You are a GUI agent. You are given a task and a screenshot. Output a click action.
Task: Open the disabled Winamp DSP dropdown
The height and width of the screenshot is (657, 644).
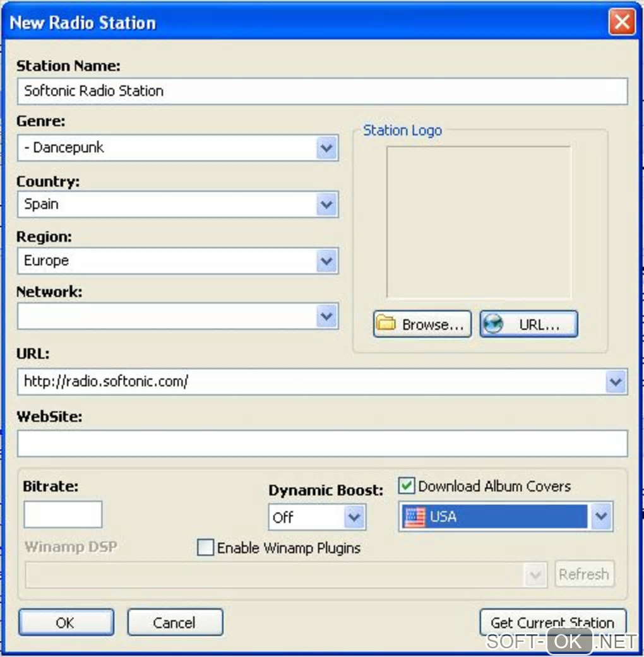point(535,574)
